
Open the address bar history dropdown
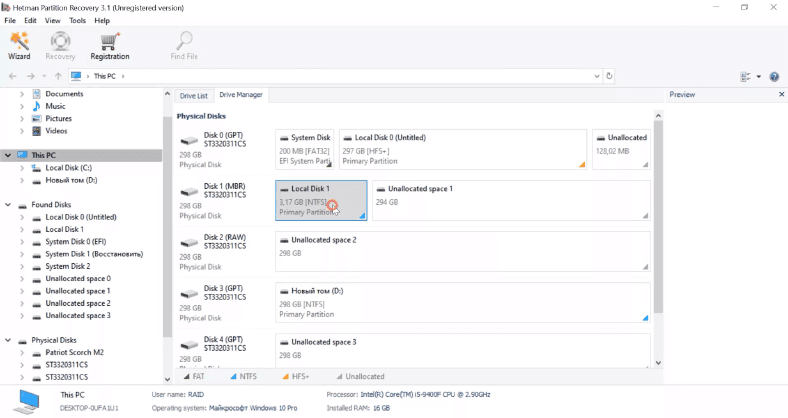597,76
